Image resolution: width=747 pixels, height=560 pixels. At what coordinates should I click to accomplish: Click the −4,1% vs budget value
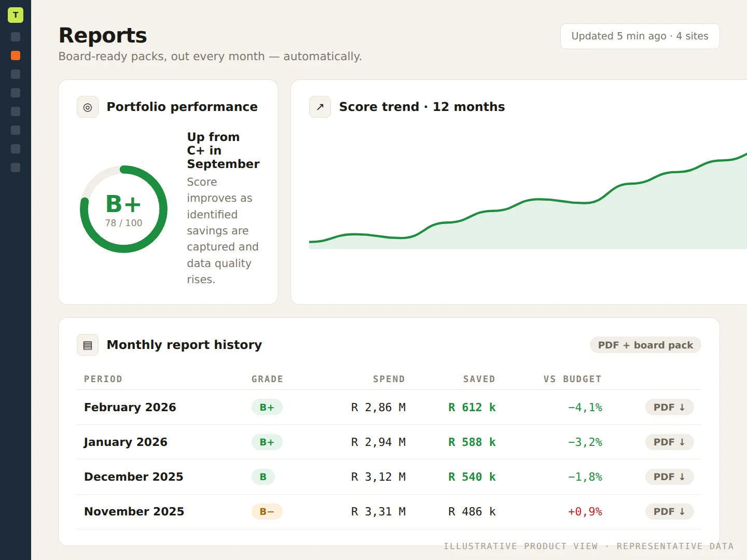[585, 408]
